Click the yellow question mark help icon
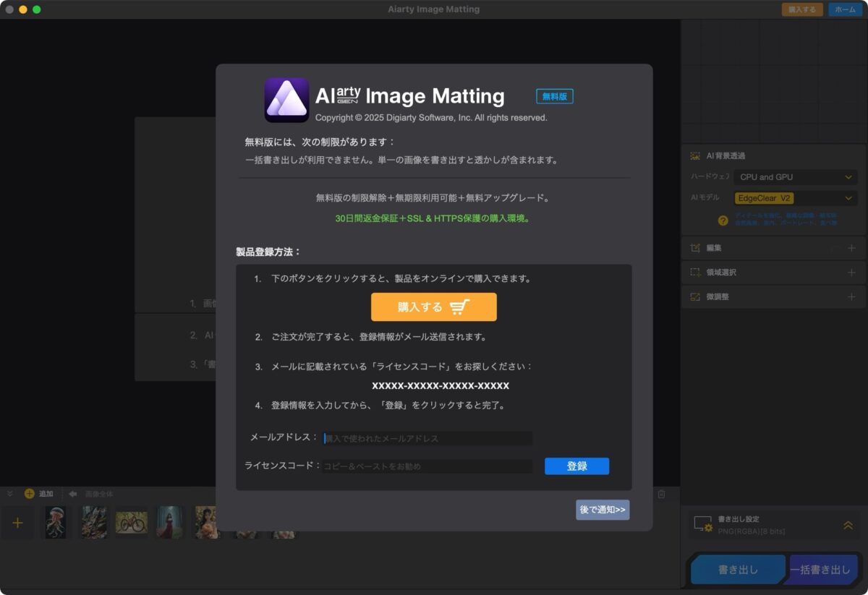The width and height of the screenshot is (868, 595). point(723,221)
